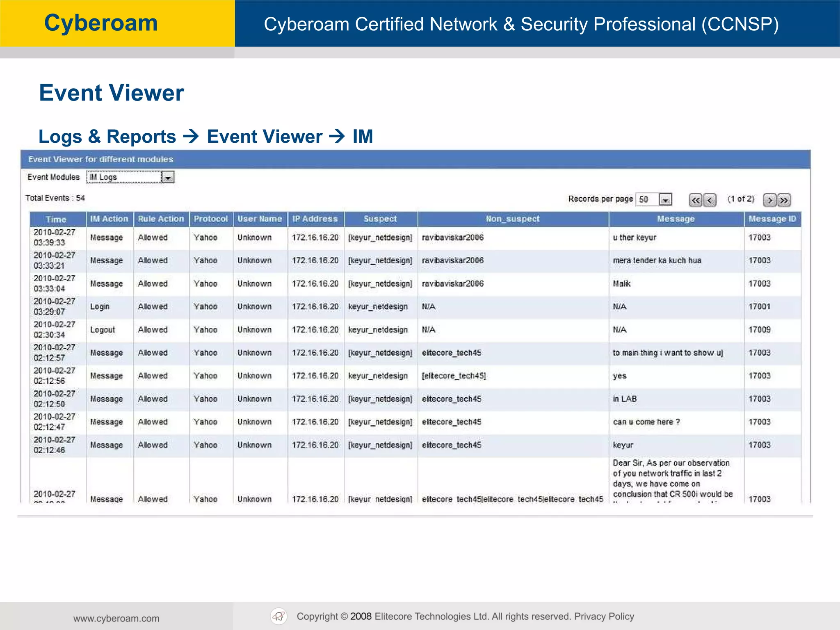Click the logo icon beside the copyright notice
Image resolution: width=840 pixels, height=630 pixels.
[279, 616]
